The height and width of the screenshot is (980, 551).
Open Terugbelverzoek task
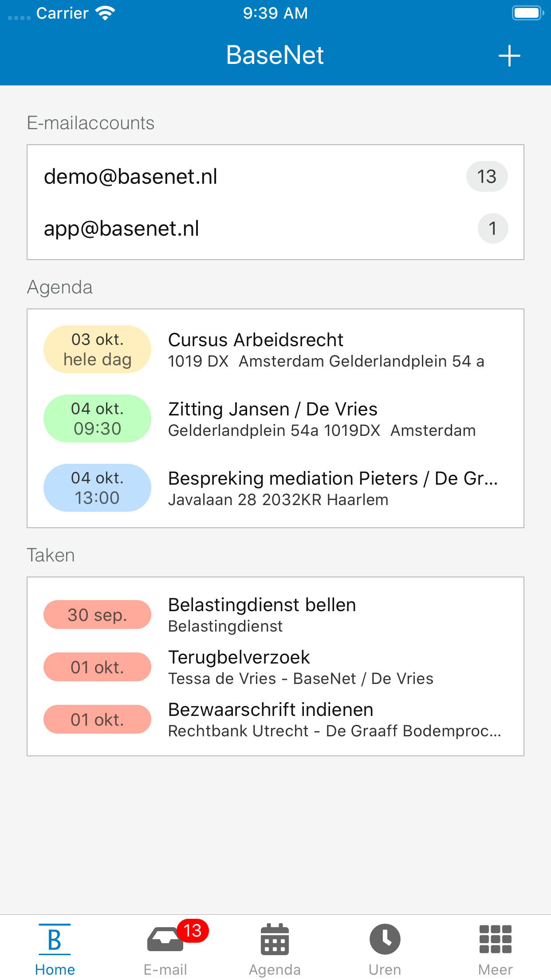click(x=275, y=667)
